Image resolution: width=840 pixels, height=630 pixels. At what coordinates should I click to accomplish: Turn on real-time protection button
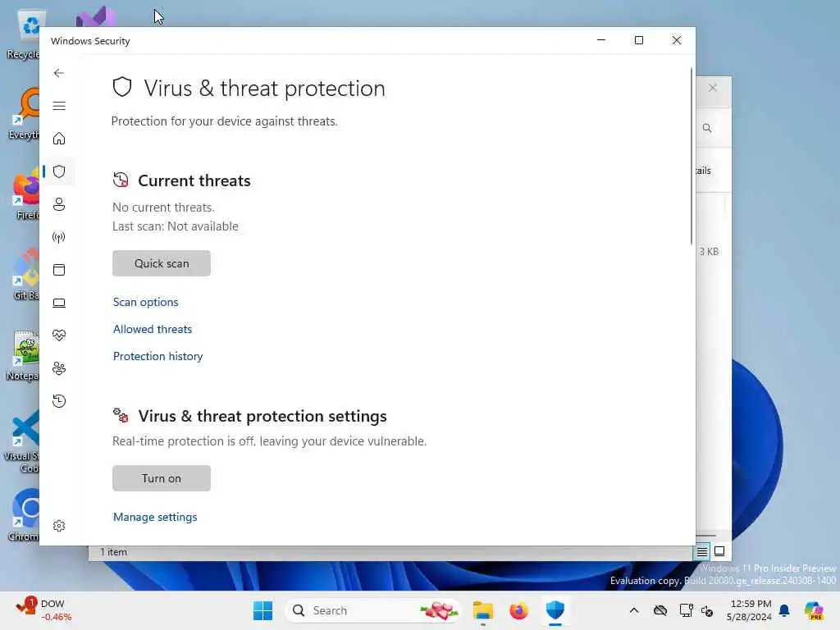[162, 478]
